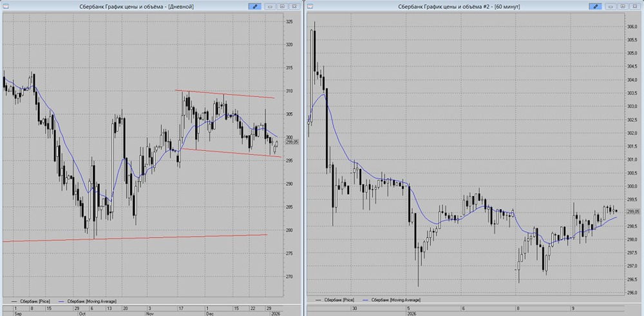Click the 270 price axis value in the Дневной chart
Viewport: 644px width, 316px height.
click(x=290, y=277)
